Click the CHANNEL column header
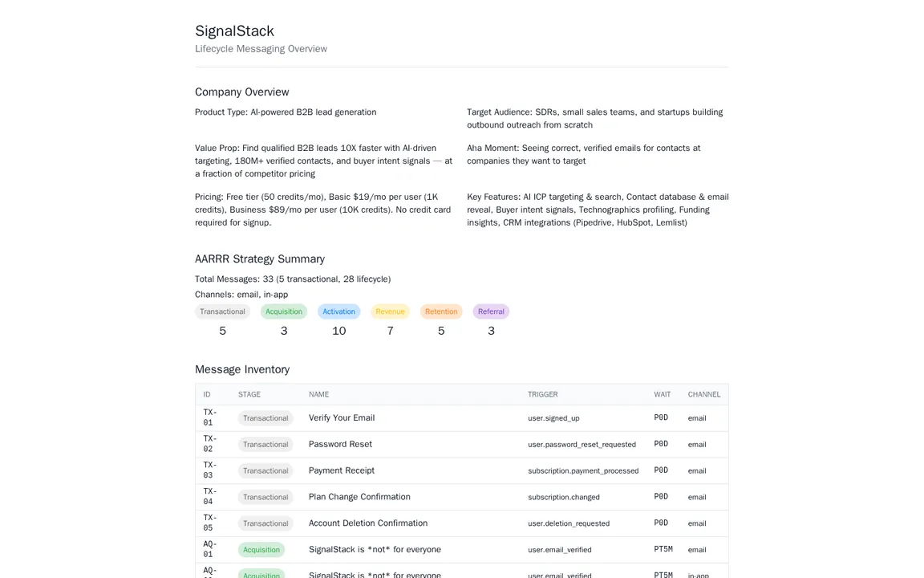The height and width of the screenshot is (578, 924). click(703, 394)
